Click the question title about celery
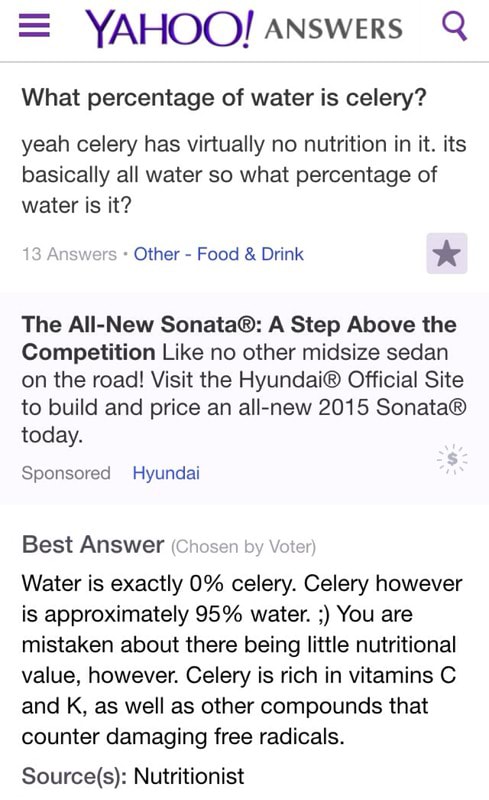Image resolution: width=489 pixels, height=800 pixels. [224, 97]
